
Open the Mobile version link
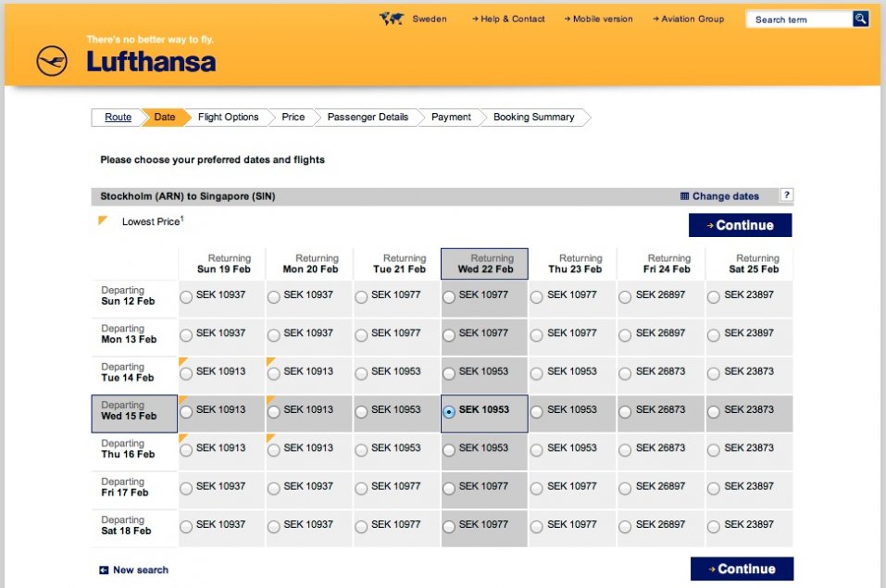coord(602,19)
